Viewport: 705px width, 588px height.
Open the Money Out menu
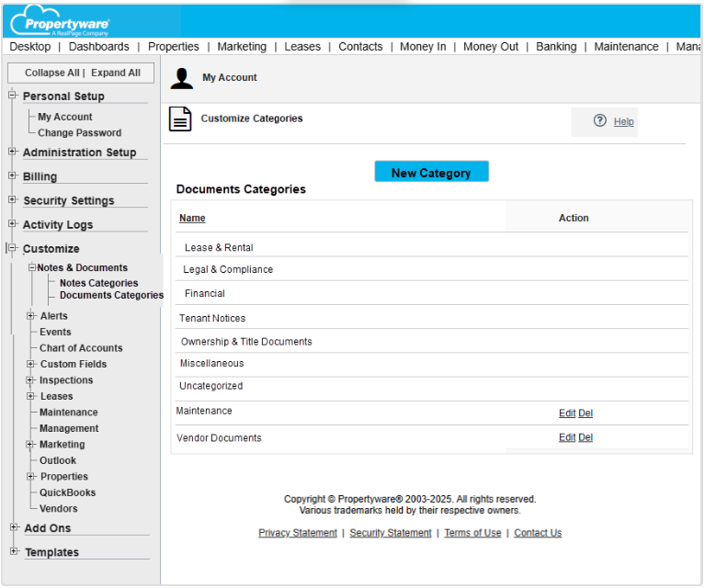(491, 47)
